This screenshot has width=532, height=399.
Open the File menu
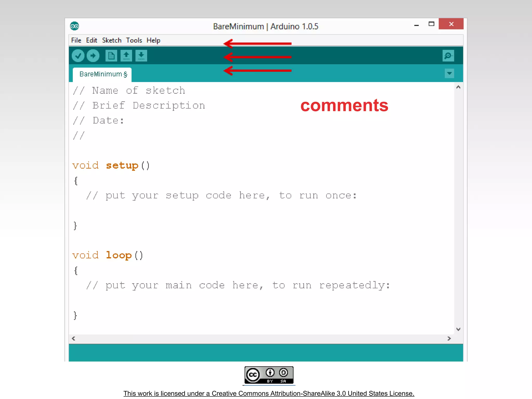76,40
